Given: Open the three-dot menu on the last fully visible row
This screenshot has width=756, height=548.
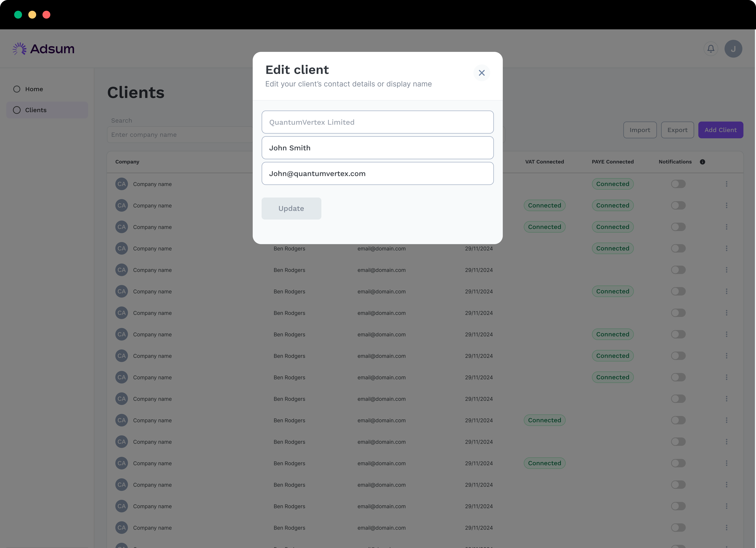Looking at the screenshot, I should click(726, 528).
